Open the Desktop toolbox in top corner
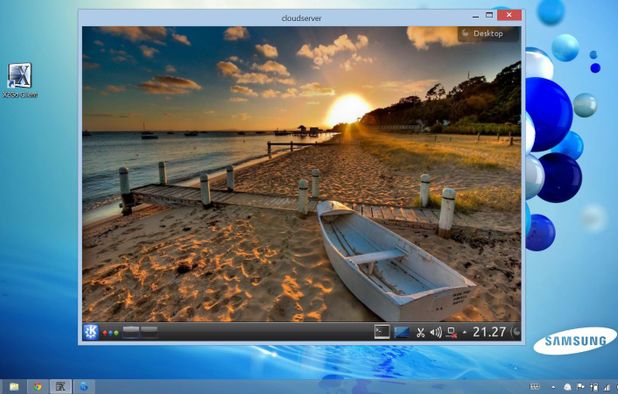This screenshot has height=394, width=618. click(488, 33)
